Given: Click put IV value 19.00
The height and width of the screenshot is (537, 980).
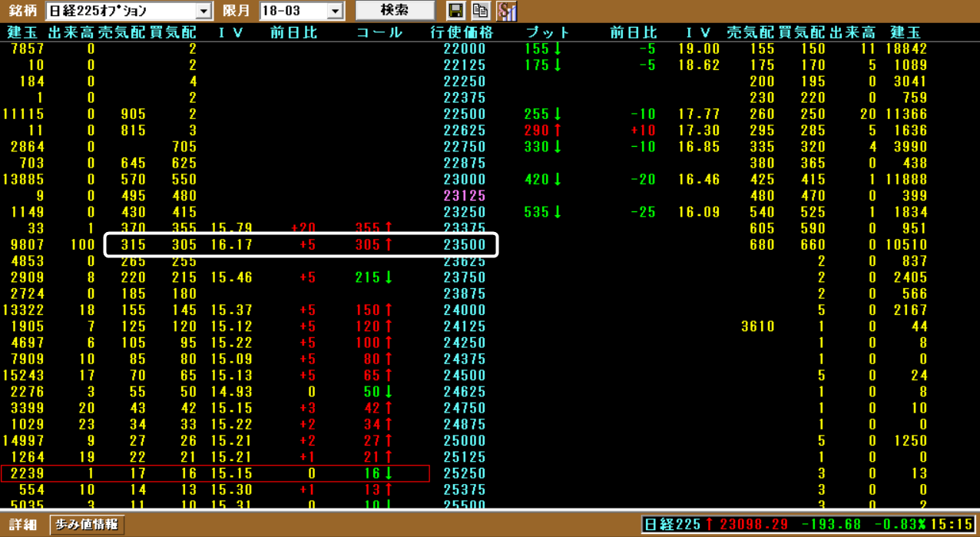Looking at the screenshot, I should click(x=699, y=48).
